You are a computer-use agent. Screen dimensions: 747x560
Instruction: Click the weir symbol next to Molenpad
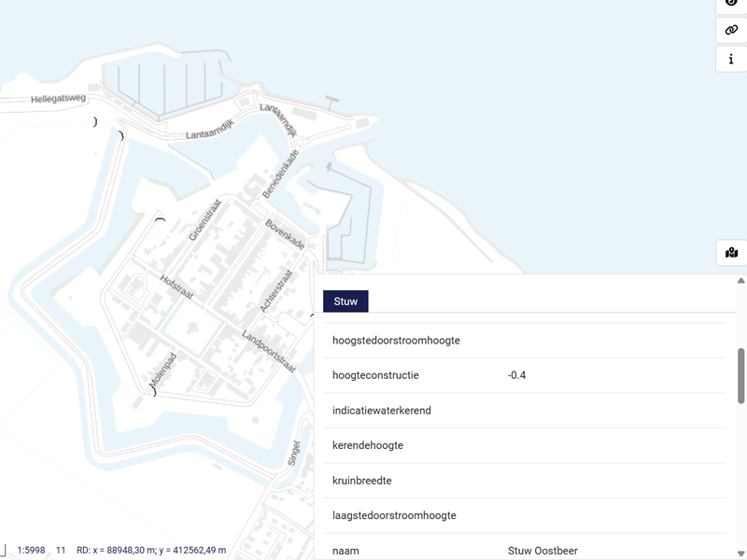[x=154, y=392]
